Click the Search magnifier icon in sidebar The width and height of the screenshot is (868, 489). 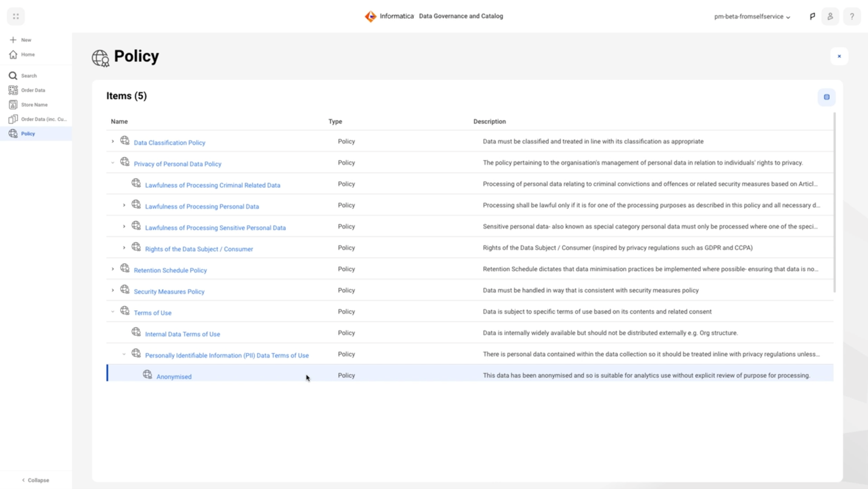tap(13, 76)
